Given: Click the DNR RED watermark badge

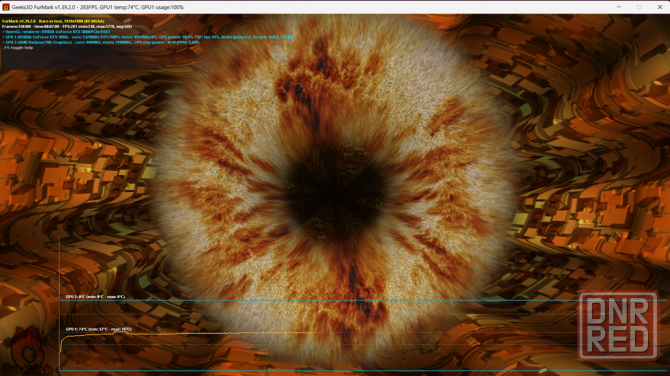Looking at the screenshot, I should [x=618, y=326].
